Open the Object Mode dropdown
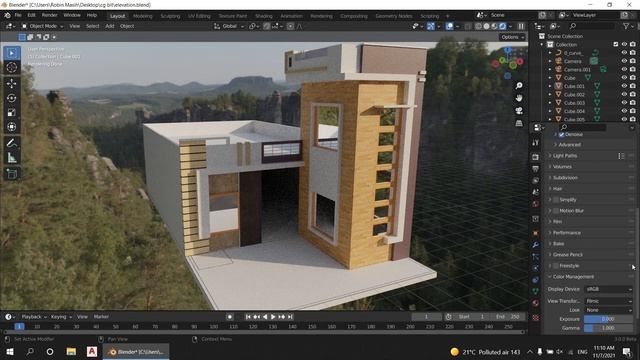 pos(42,26)
